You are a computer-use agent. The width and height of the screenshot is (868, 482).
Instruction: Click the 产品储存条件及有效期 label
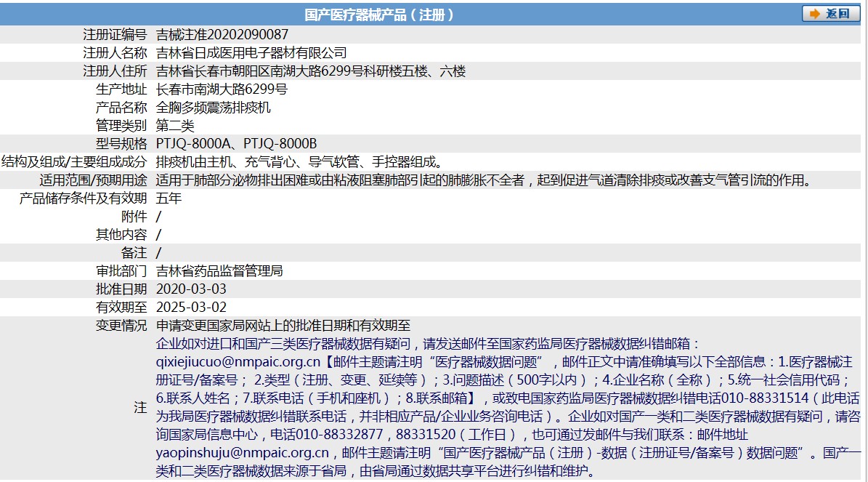[x=83, y=198]
